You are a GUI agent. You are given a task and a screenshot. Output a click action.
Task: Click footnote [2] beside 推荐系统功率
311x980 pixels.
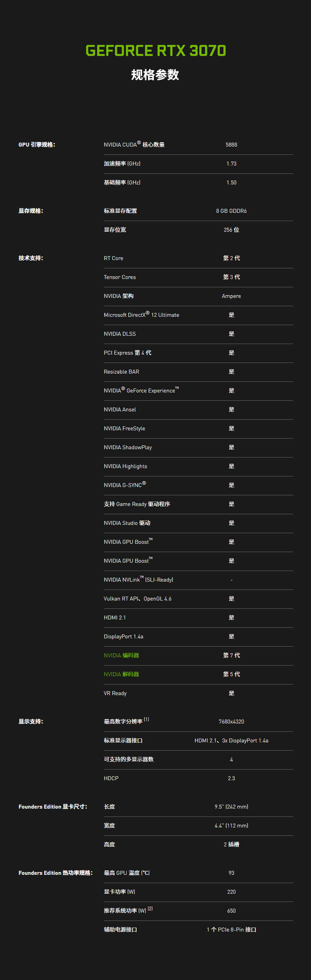(150, 909)
